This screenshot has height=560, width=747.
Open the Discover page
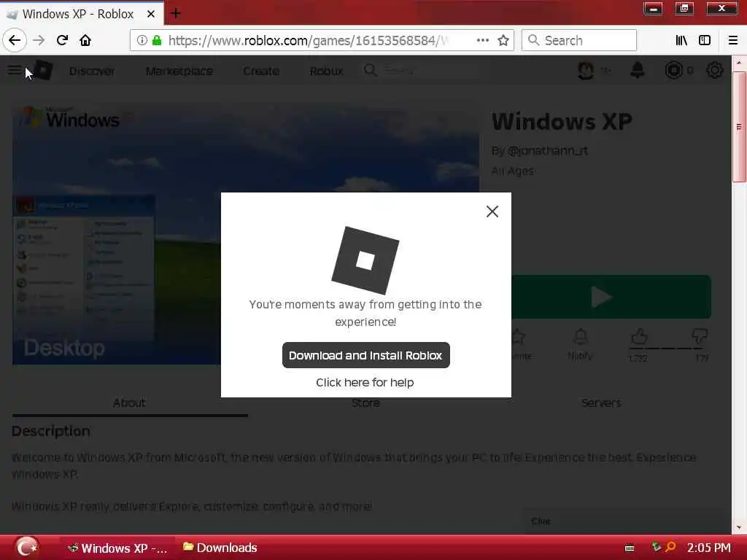pos(92,71)
